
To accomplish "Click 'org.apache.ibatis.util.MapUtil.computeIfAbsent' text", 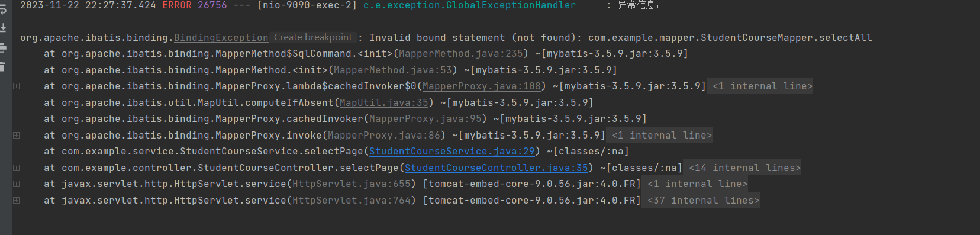I will coord(198,103).
